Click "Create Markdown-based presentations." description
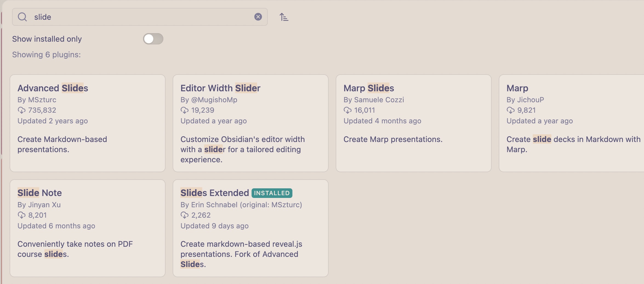Screen dimensions: 644x284 [x=62, y=144]
